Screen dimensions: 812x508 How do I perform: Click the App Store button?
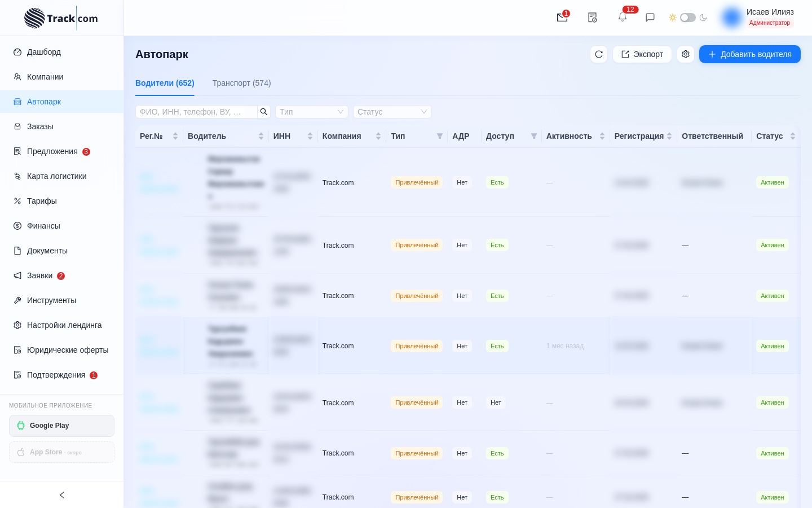(61, 452)
